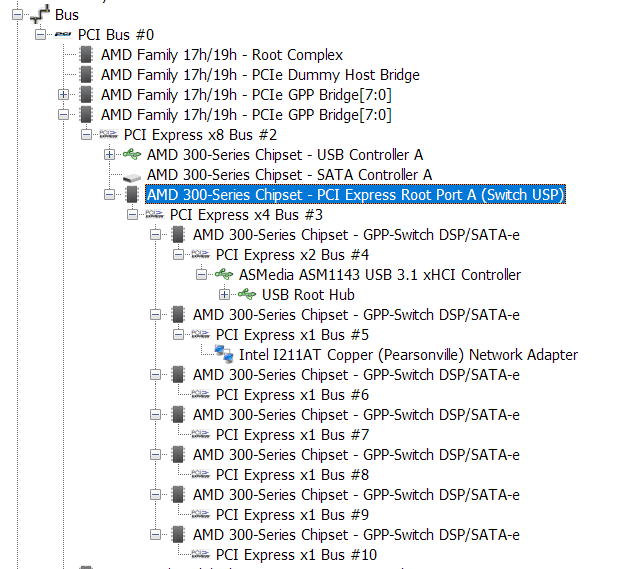This screenshot has width=619, height=569.
Task: Select the 'PCI Express x4 Bus #3' label
Action: pyautogui.click(x=246, y=215)
